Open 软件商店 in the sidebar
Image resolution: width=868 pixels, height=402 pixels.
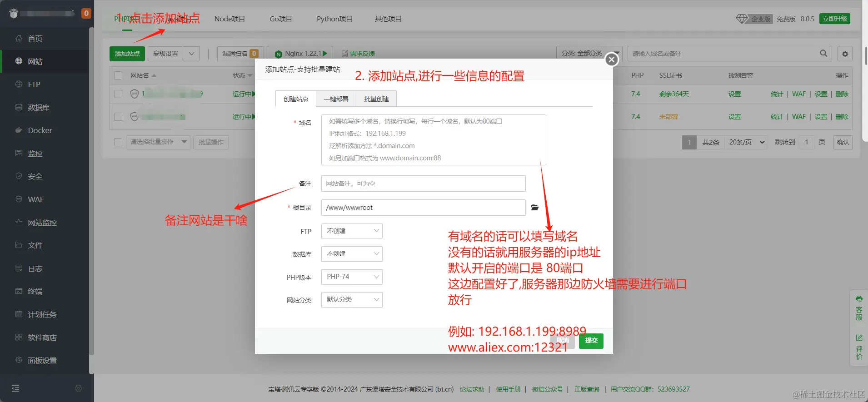coord(42,337)
